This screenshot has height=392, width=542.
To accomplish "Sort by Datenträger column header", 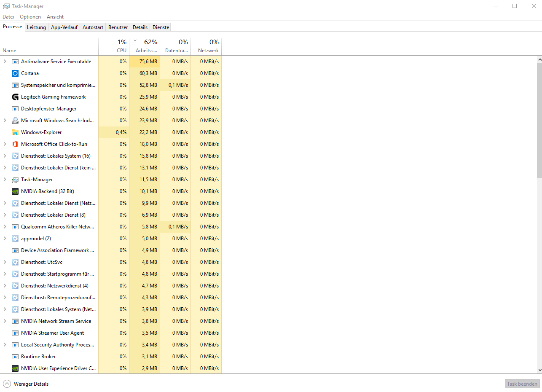I will coord(175,46).
